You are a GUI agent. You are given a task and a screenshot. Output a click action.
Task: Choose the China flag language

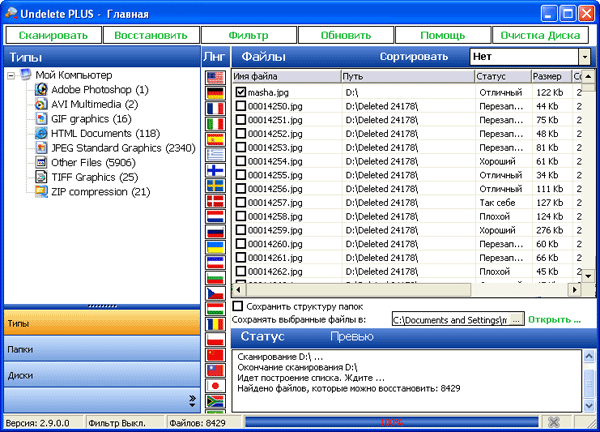[x=215, y=355]
